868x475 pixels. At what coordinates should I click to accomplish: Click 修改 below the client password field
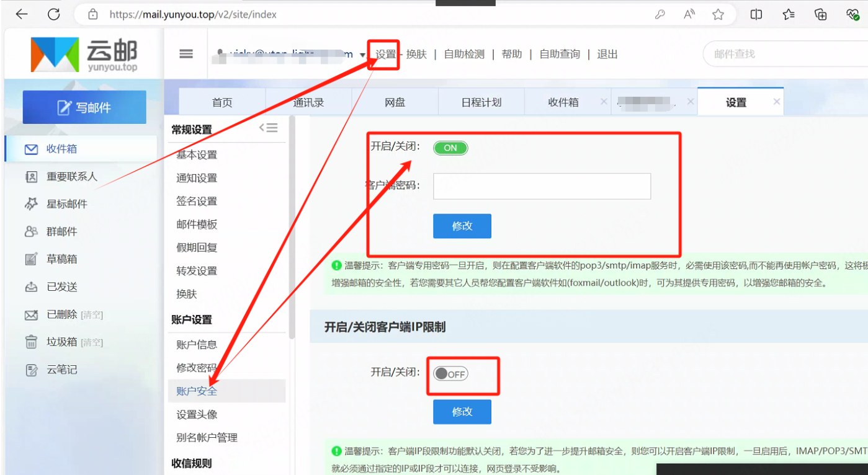click(x=462, y=226)
